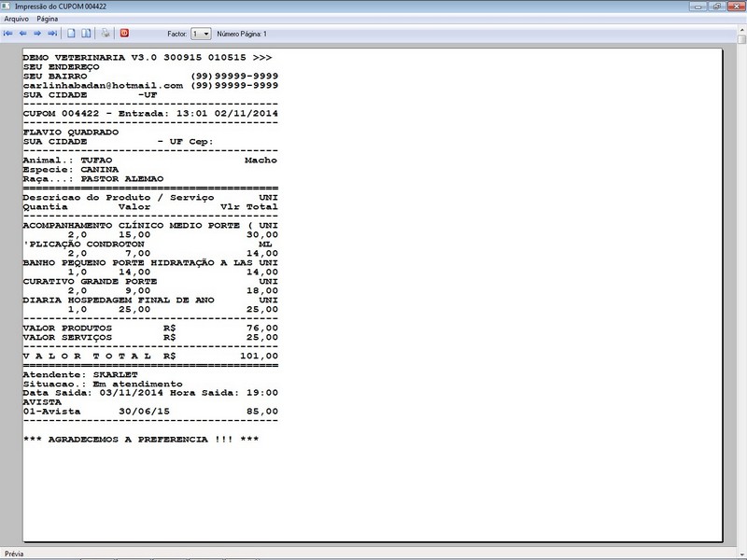
Task: Go to the next page arrow icon
Action: 37,34
